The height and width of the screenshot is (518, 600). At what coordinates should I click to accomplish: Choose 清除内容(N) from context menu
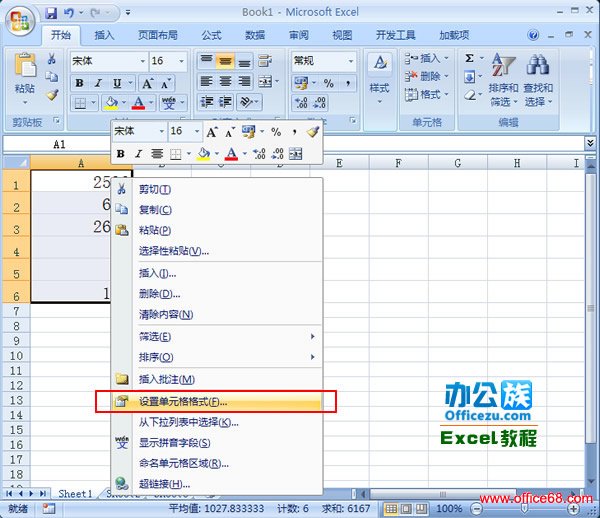[x=216, y=315]
